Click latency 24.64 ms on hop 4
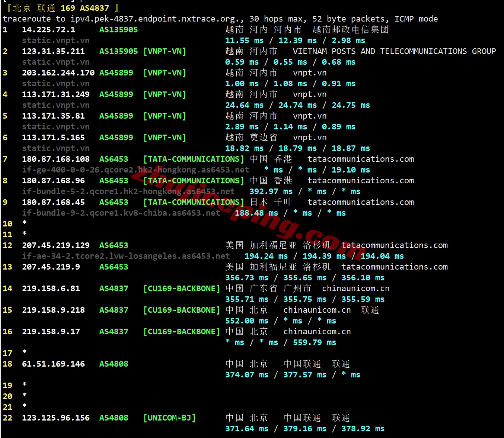The image size is (504, 438). [244, 105]
